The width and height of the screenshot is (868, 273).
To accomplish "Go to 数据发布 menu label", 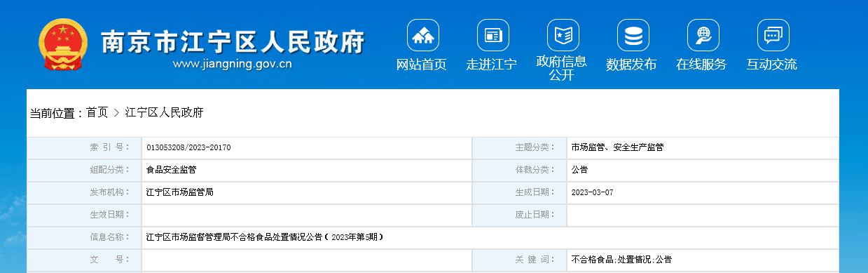I will click(x=631, y=65).
